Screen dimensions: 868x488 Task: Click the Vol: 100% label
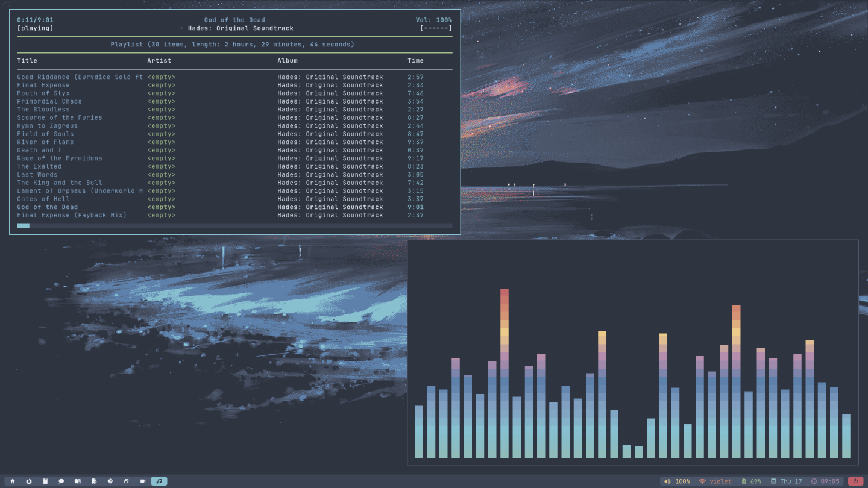[434, 20]
